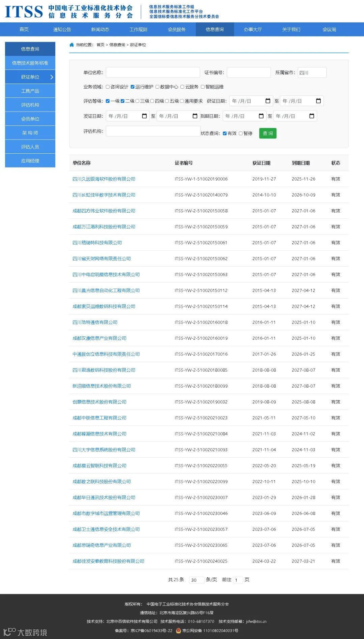Click the ITSS logo in header
This screenshot has width=364, height=639.
[24, 11]
